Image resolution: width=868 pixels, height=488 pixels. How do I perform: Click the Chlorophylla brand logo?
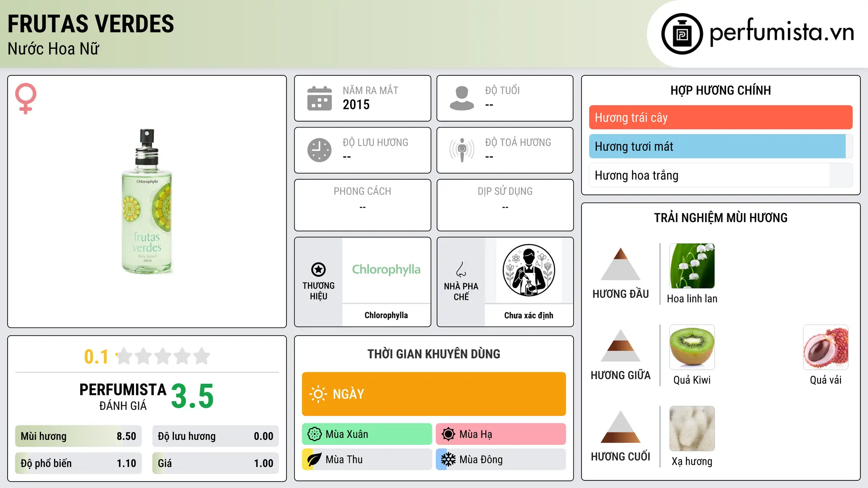tap(386, 269)
